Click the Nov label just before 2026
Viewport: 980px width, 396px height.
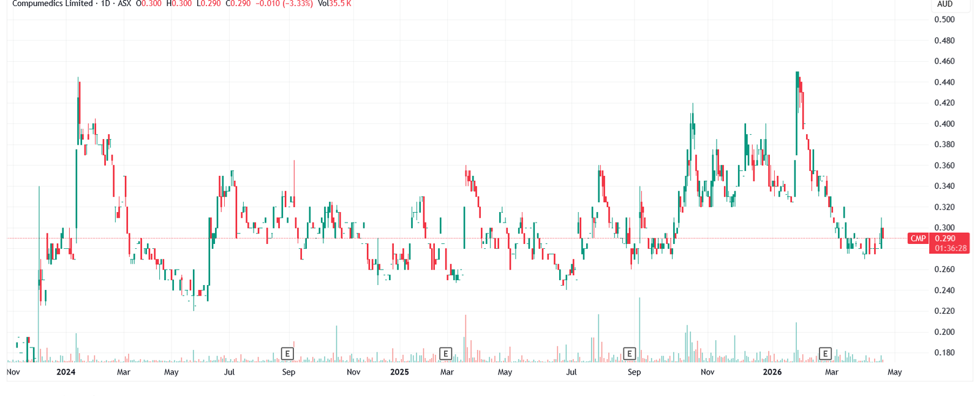click(707, 372)
